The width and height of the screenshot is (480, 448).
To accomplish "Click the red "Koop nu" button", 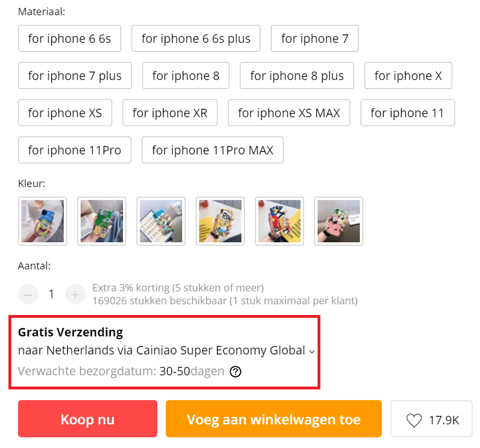I will pos(87,419).
